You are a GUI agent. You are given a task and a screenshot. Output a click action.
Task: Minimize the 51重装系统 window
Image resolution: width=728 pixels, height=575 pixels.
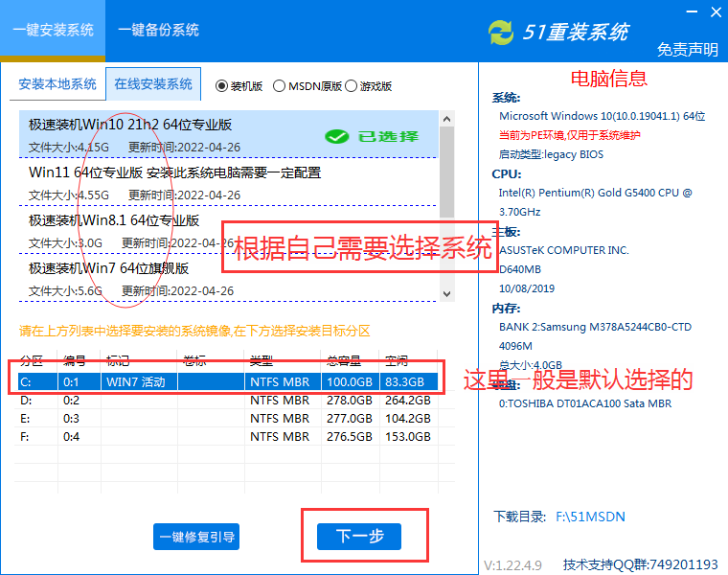[x=692, y=11]
